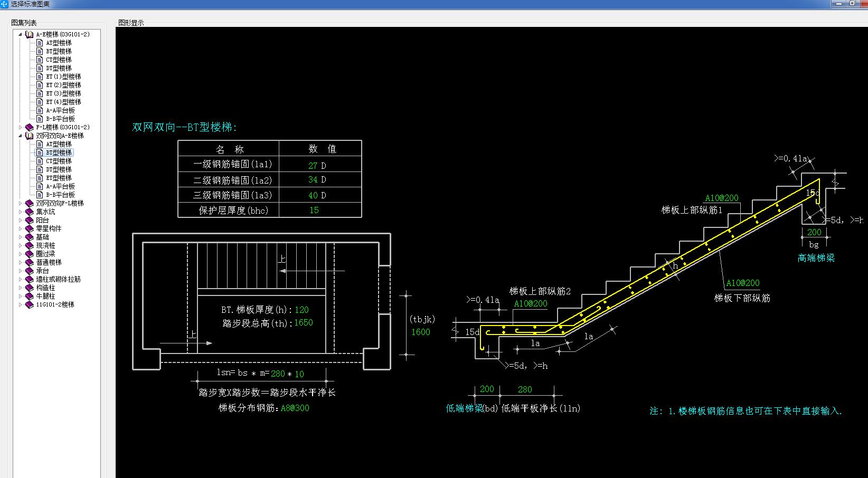The width and height of the screenshot is (868, 478).
Task: Click the document icon next to ET (4)型楼梯
Action: (x=40, y=102)
